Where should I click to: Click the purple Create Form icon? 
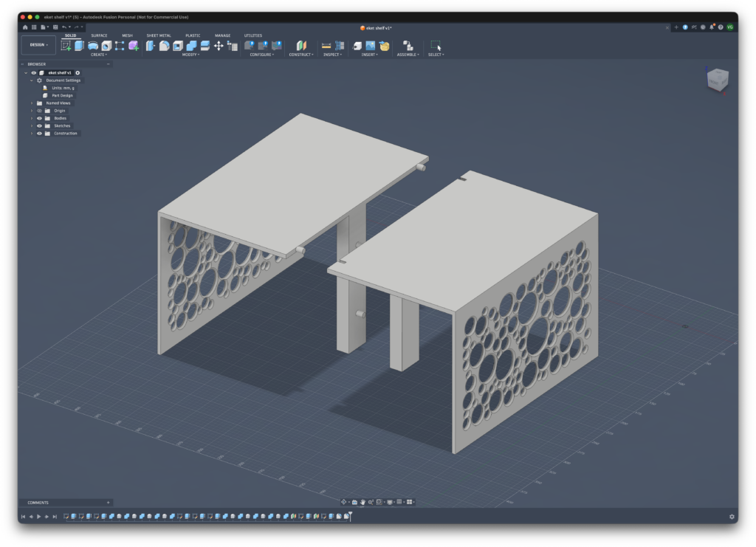pos(134,46)
